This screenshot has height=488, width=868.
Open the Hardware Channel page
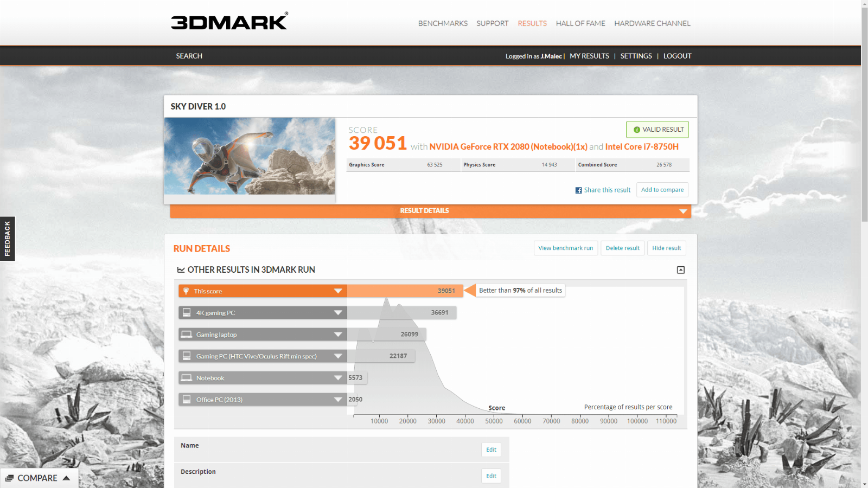pyautogui.click(x=652, y=23)
